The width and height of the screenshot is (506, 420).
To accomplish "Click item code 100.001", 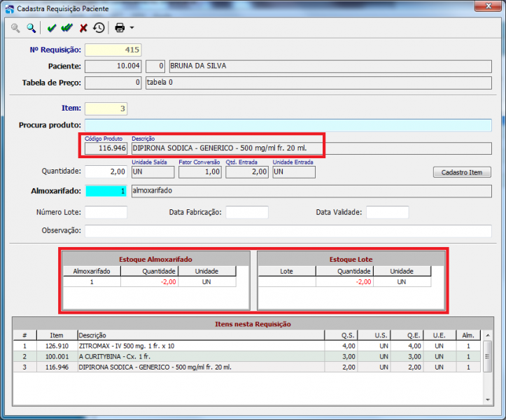I will (x=57, y=357).
